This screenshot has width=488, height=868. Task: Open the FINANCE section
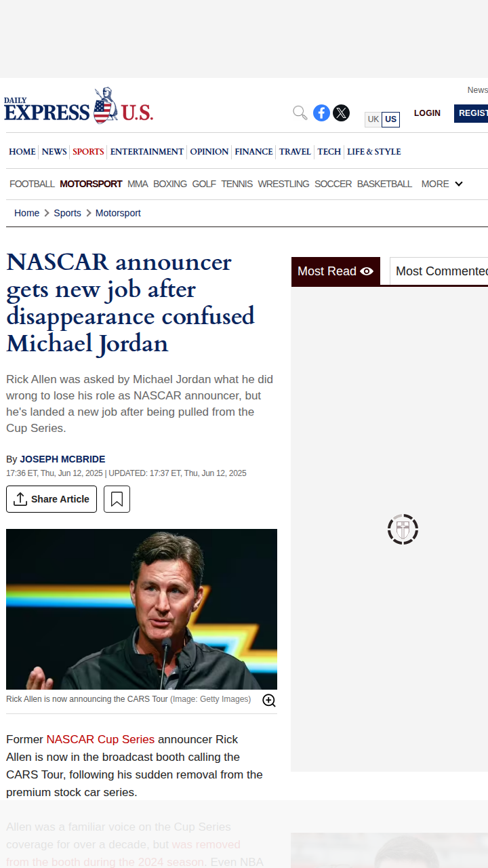click(254, 152)
